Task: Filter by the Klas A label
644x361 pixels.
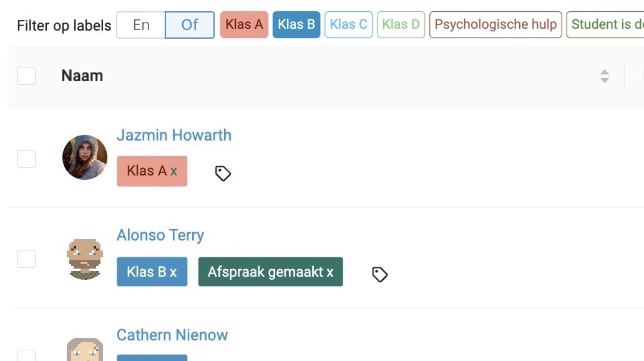Action: coord(244,24)
